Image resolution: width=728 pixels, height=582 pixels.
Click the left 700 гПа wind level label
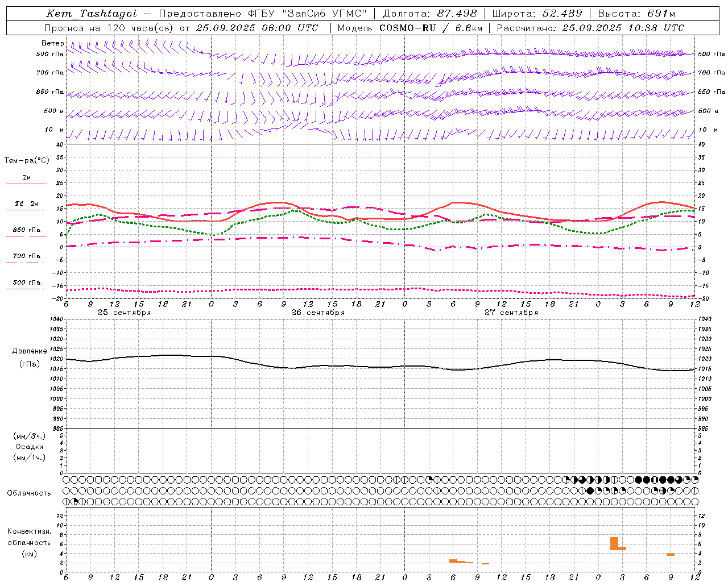pyautogui.click(x=50, y=73)
